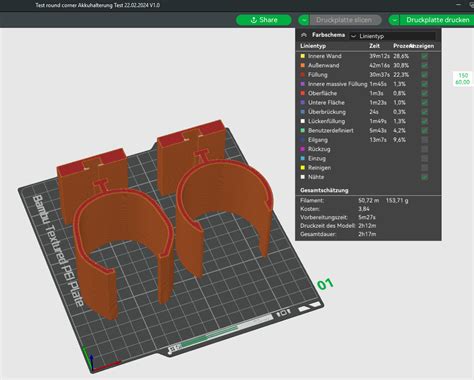This screenshot has width=474, height=380.
Task: Click the Außenwand percentage 30,8%
Action: click(x=401, y=65)
